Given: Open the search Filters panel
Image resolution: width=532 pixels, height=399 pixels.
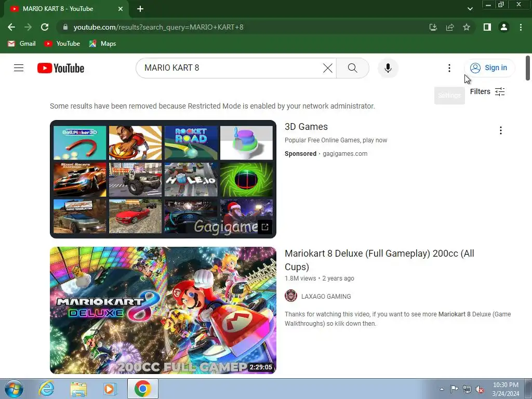Looking at the screenshot, I should 487,91.
